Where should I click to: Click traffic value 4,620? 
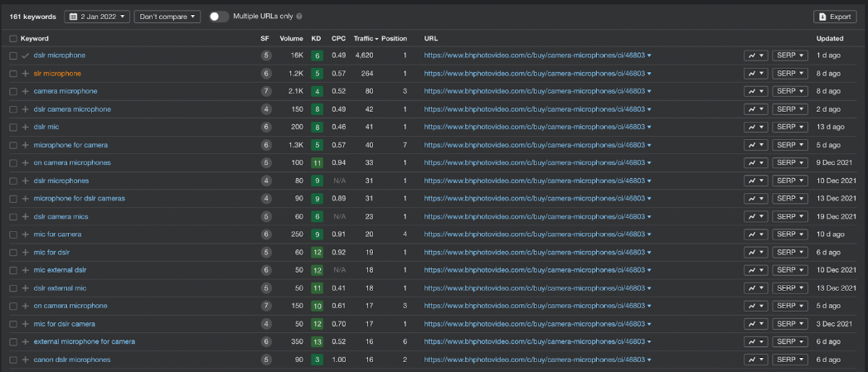point(364,56)
